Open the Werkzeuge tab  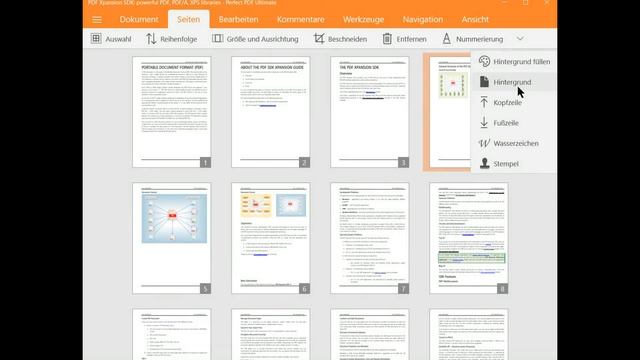pyautogui.click(x=363, y=20)
